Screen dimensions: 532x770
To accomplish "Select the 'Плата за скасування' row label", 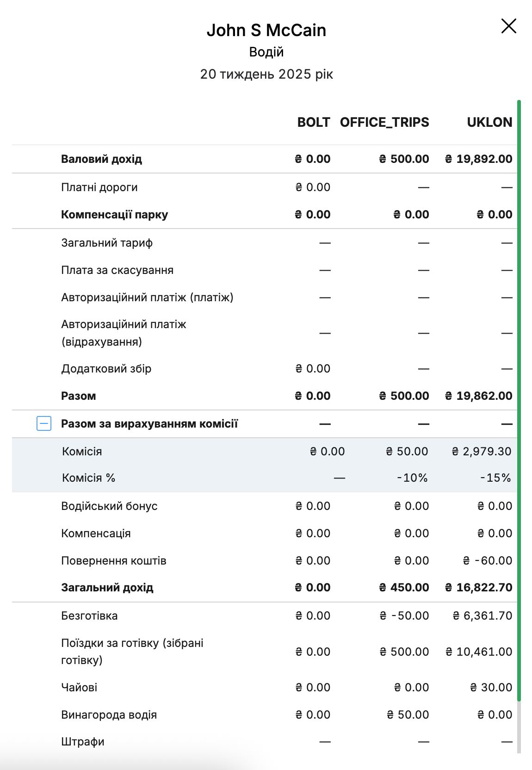I will [118, 270].
